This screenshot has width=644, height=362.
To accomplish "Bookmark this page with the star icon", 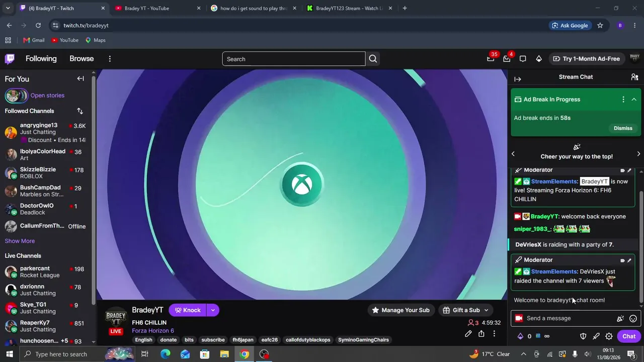I will tap(600, 25).
